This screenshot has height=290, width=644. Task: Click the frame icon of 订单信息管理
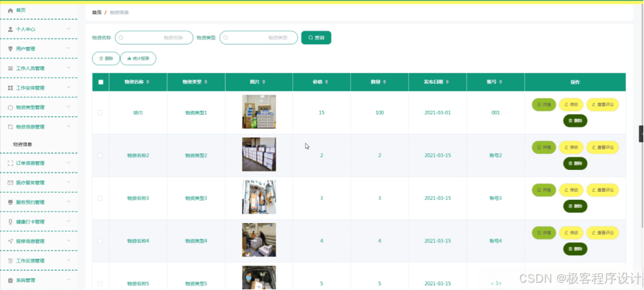[x=11, y=163]
